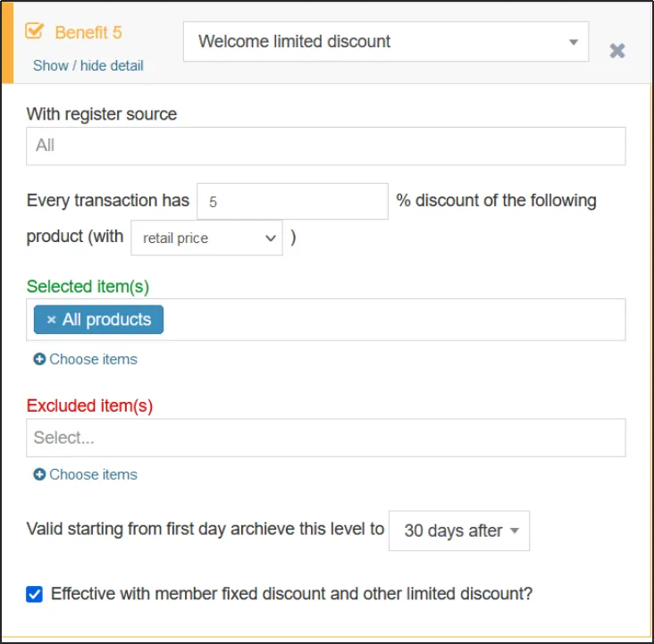The image size is (654, 644).
Task: Click the caret arrow of benefit type selector
Action: (x=573, y=42)
